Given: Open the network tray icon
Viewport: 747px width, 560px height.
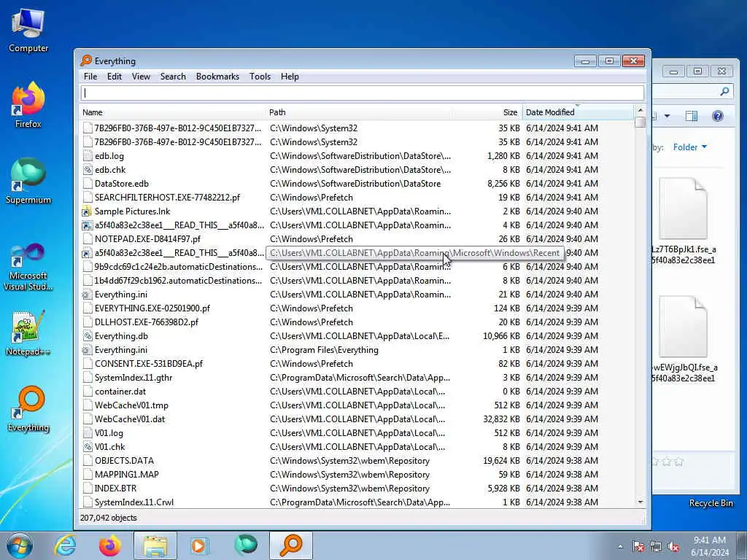Looking at the screenshot, I should 656,547.
